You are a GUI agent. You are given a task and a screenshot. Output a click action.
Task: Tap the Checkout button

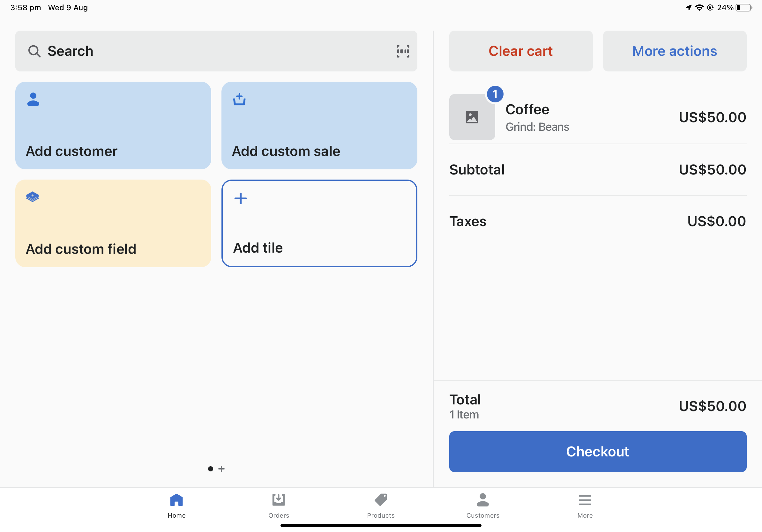tap(597, 451)
